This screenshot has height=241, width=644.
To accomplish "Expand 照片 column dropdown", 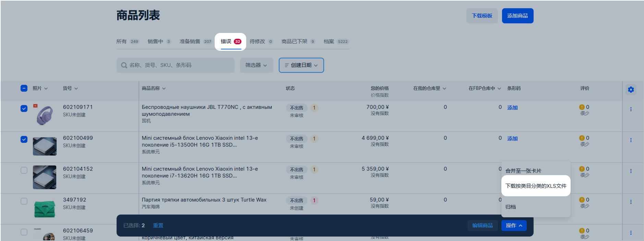I will [46, 89].
